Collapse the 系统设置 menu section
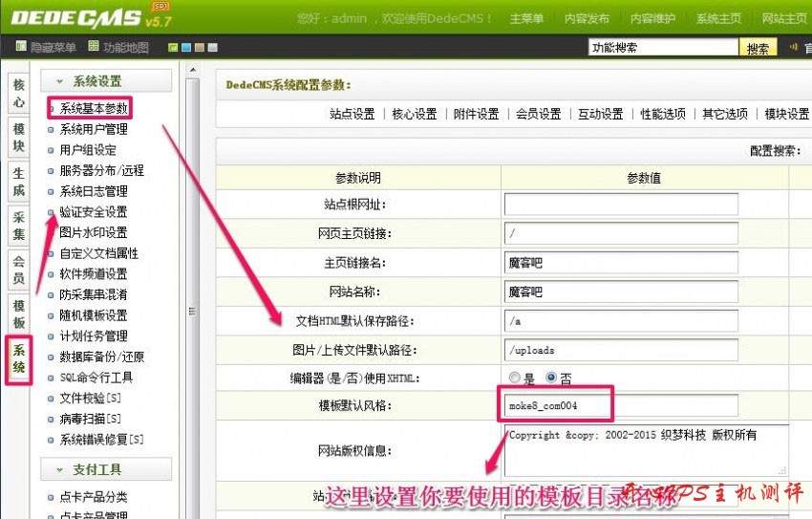Image resolution: width=812 pixels, height=519 pixels. click(106, 81)
